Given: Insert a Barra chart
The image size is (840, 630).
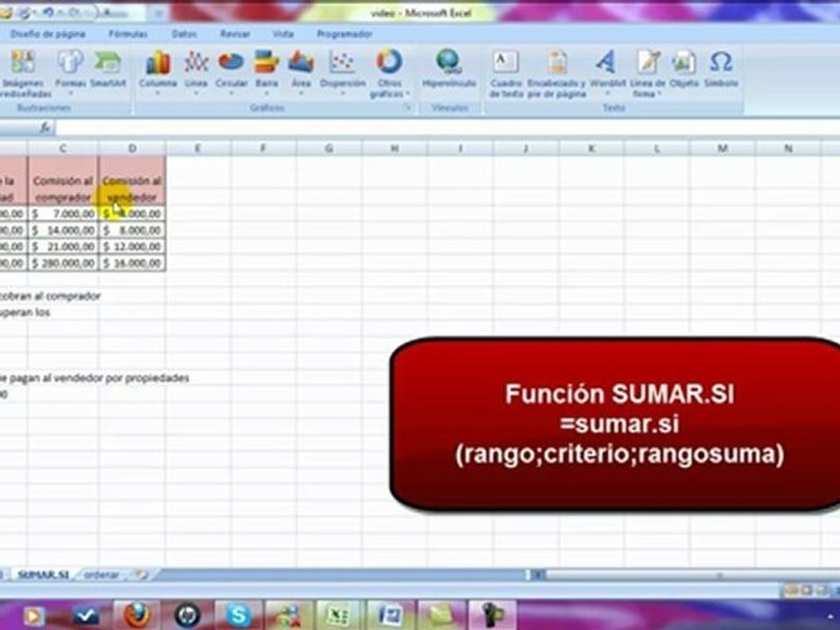Looking at the screenshot, I should pos(266,71).
